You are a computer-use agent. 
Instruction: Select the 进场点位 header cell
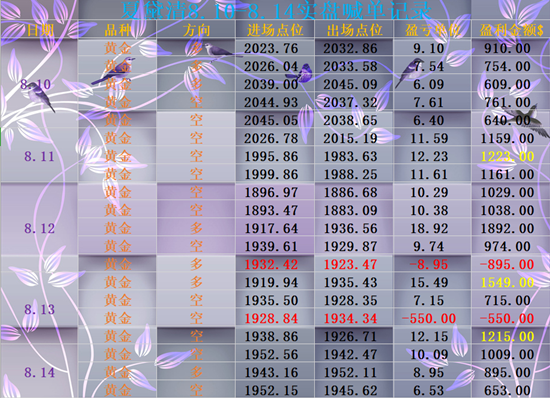[x=275, y=30]
